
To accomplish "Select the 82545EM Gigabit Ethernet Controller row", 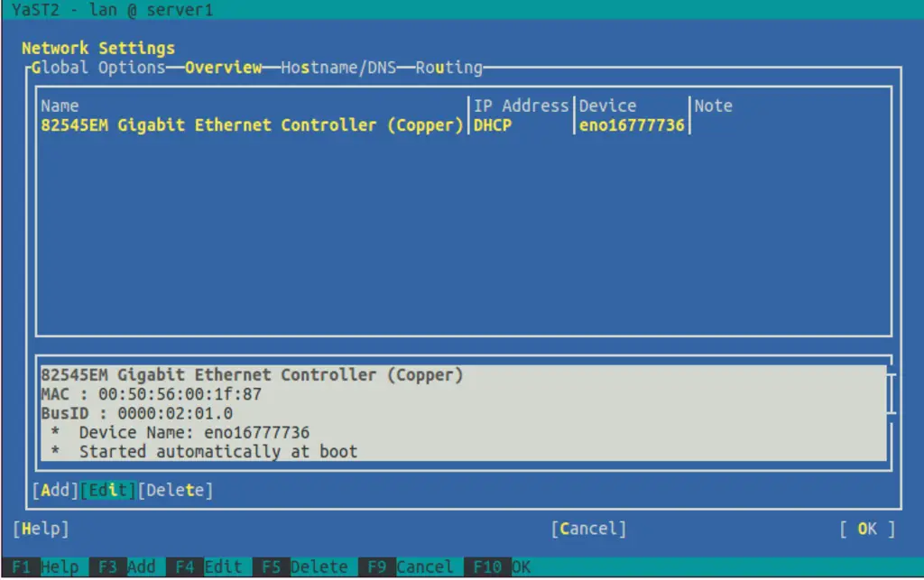I will (363, 125).
